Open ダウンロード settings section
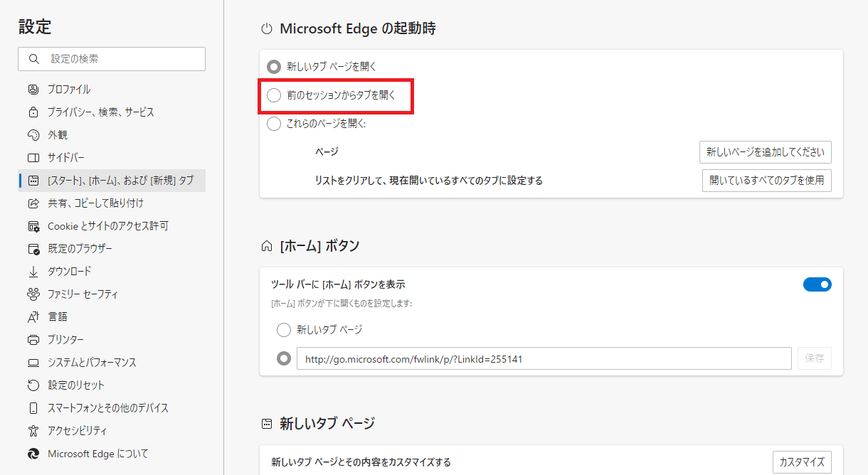The image size is (868, 475). click(x=112, y=272)
